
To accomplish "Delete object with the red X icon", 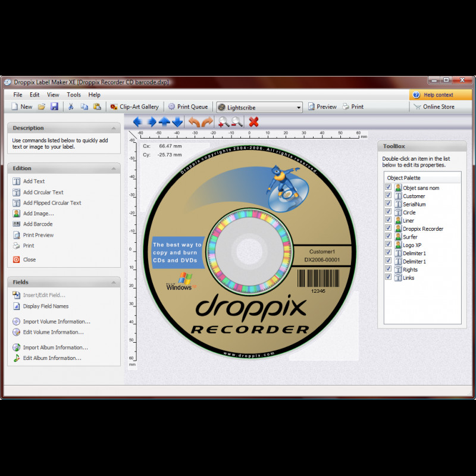I will 254,122.
